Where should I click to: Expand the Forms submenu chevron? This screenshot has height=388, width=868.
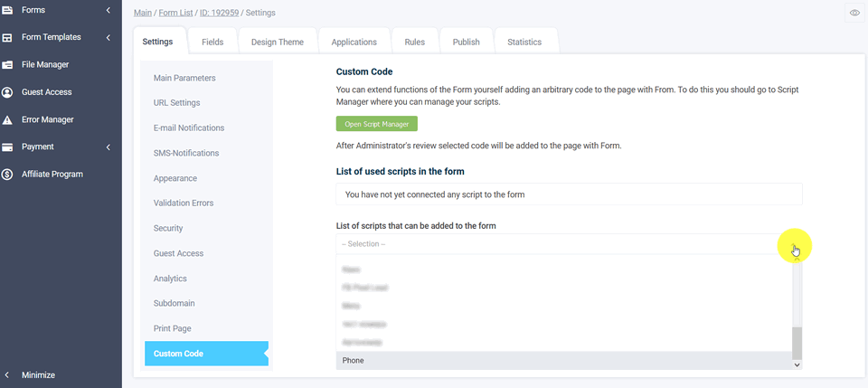coord(108,10)
